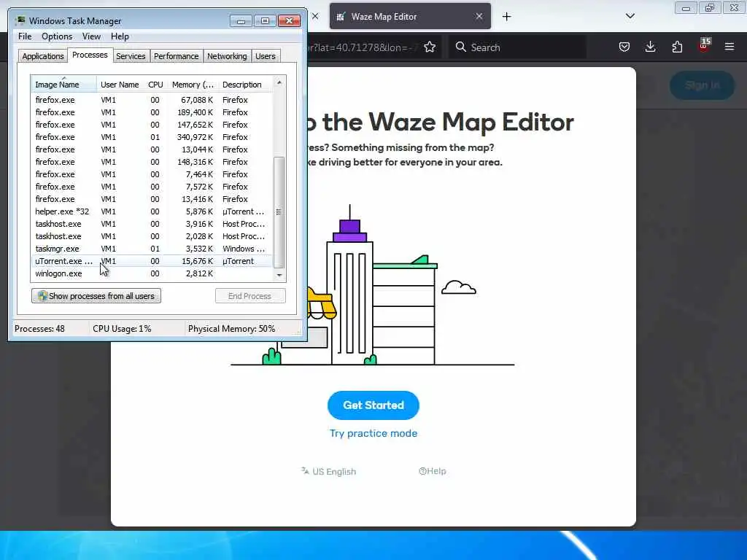Image resolution: width=747 pixels, height=560 pixels.
Task: Click the Sign in button on Waze page
Action: tap(703, 85)
